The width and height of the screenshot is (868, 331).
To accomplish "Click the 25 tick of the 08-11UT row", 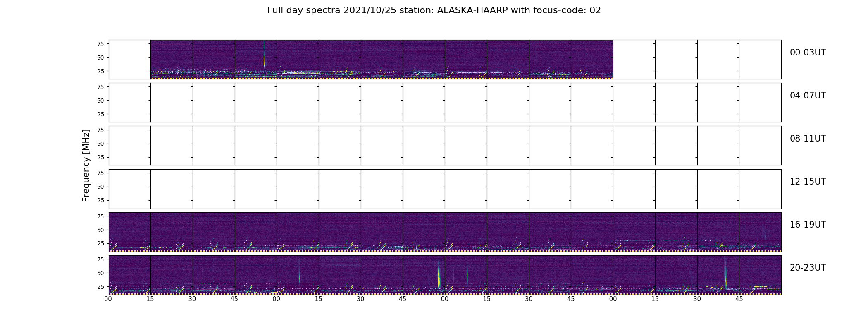I will tap(100, 157).
